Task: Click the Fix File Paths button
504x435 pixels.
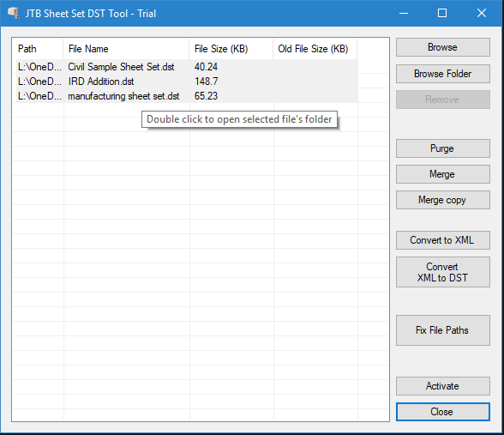Action: point(442,330)
